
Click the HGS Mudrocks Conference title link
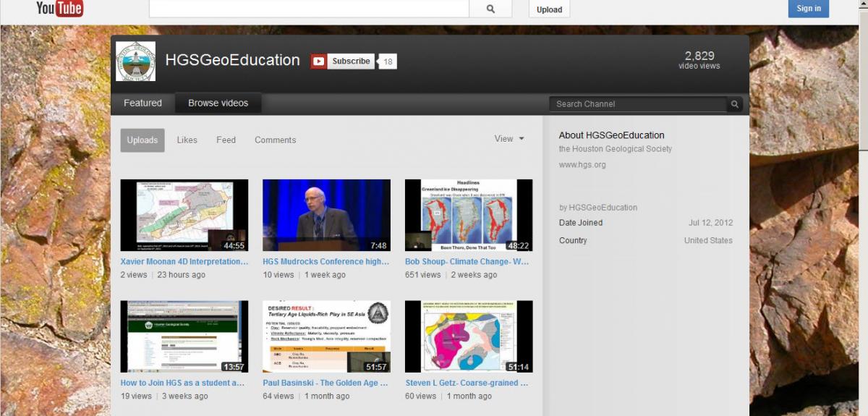tap(326, 262)
